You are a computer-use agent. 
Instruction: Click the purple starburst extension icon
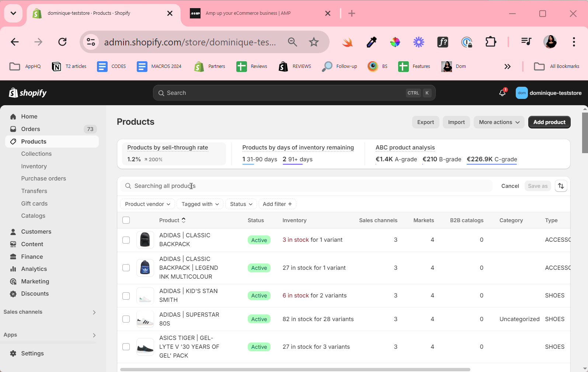419,42
